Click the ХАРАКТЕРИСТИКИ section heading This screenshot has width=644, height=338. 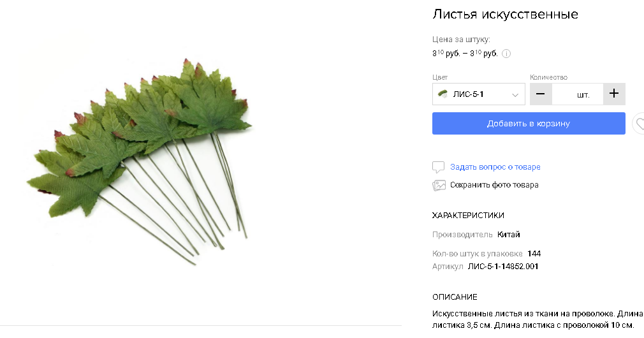click(x=468, y=215)
